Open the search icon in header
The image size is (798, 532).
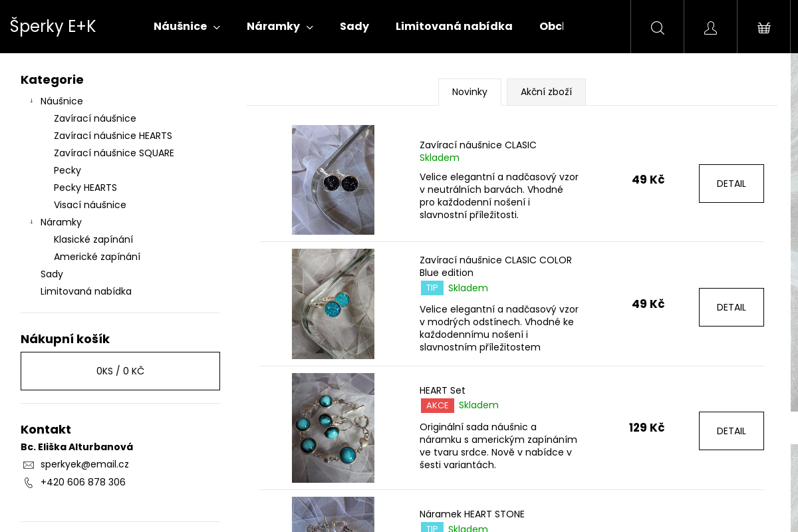[657, 27]
